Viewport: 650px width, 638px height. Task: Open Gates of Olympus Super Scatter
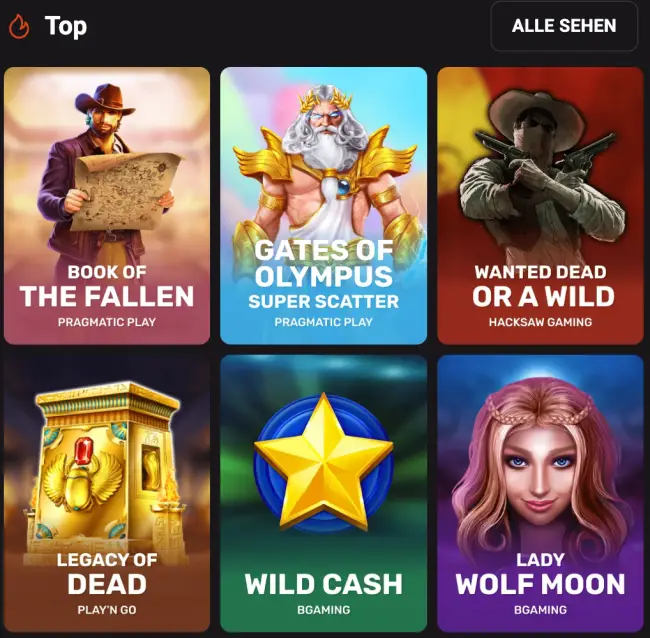(x=323, y=206)
